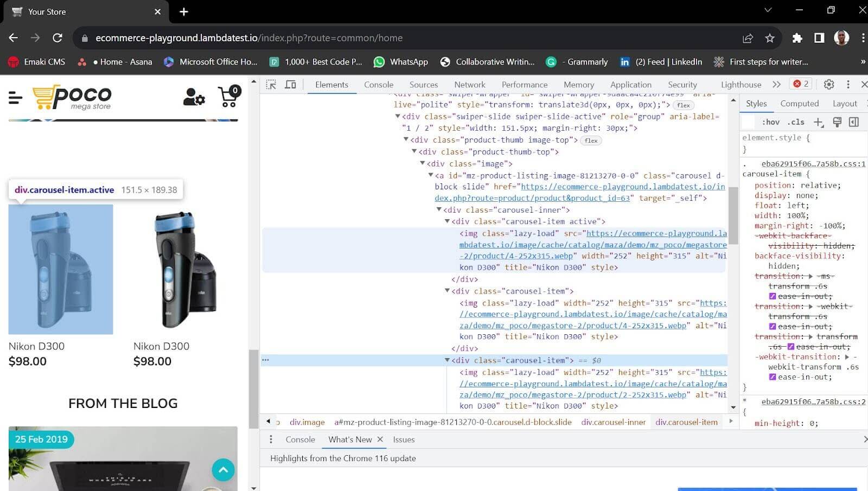The width and height of the screenshot is (868, 491).
Task: Open WhatsApp from the bookmarks bar
Action: pos(401,61)
